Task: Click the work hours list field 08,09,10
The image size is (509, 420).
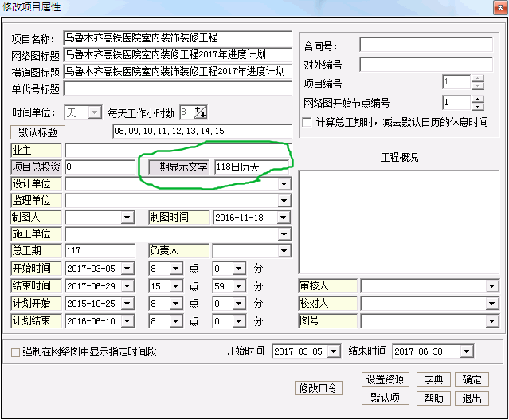Action: pyautogui.click(x=202, y=131)
